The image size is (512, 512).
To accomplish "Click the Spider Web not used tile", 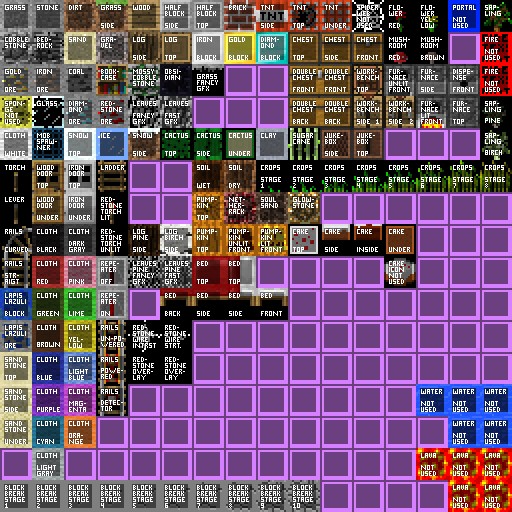I will coord(368,16).
